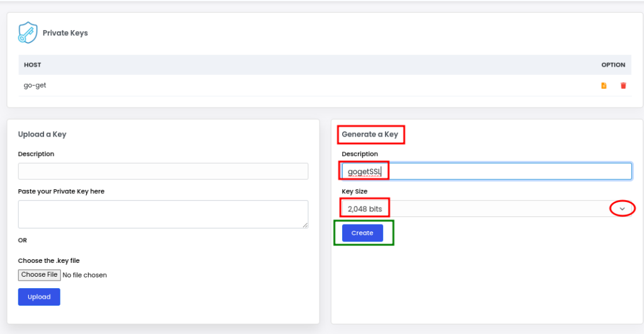644x334 pixels.
Task: Click the No file chosen text
Action: pyautogui.click(x=85, y=276)
